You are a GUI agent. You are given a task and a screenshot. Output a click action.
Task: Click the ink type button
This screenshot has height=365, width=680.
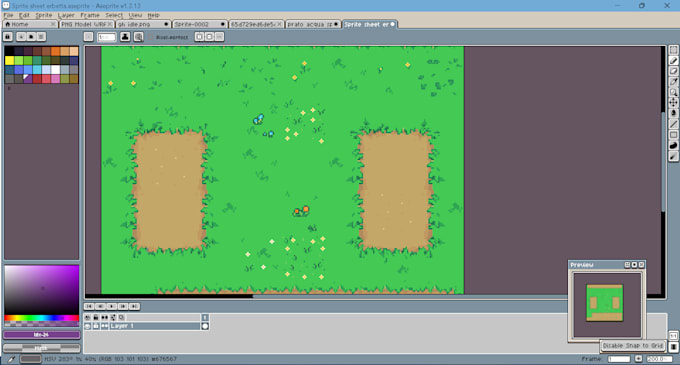pos(125,37)
